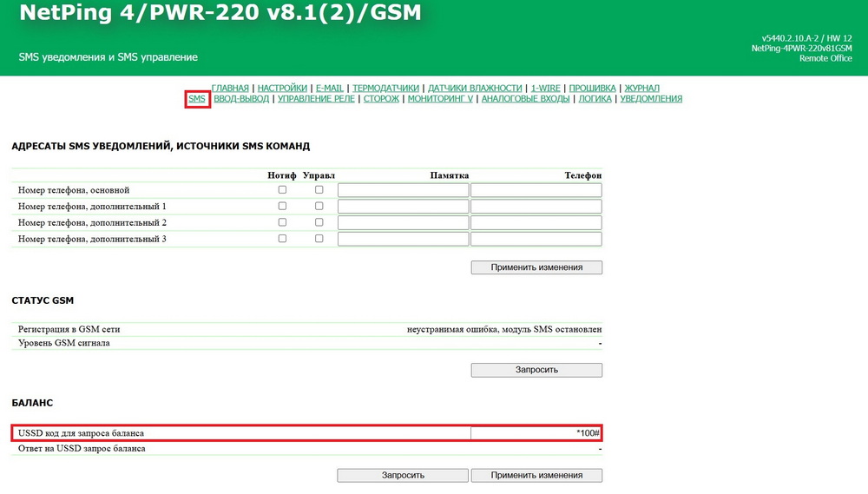
Task: Navigate to ТЕРМОДАТЧИКИ
Action: pyautogui.click(x=385, y=88)
